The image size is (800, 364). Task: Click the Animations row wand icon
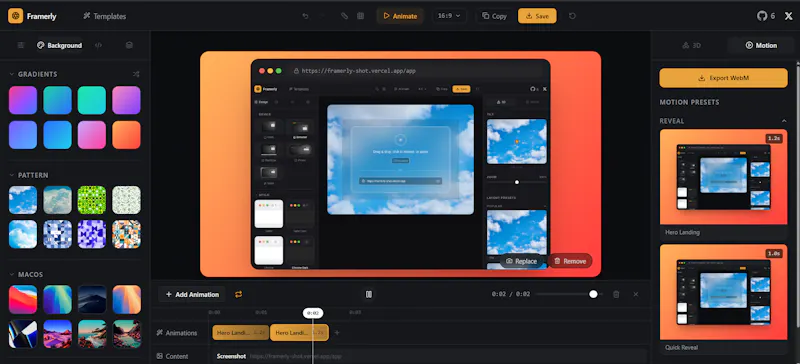160,333
